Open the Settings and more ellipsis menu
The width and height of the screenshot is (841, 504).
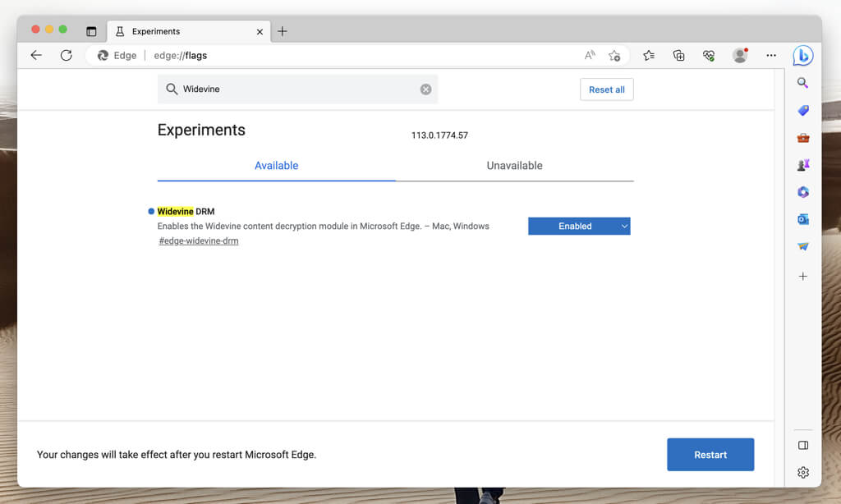click(770, 56)
